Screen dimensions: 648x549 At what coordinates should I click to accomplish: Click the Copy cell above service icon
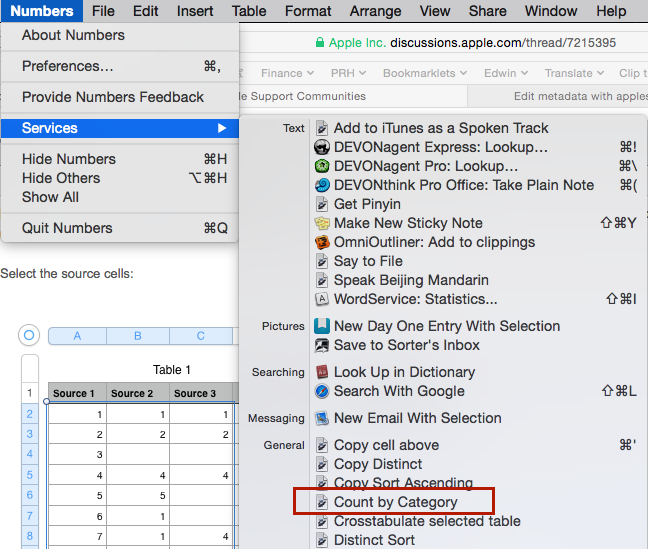322,445
